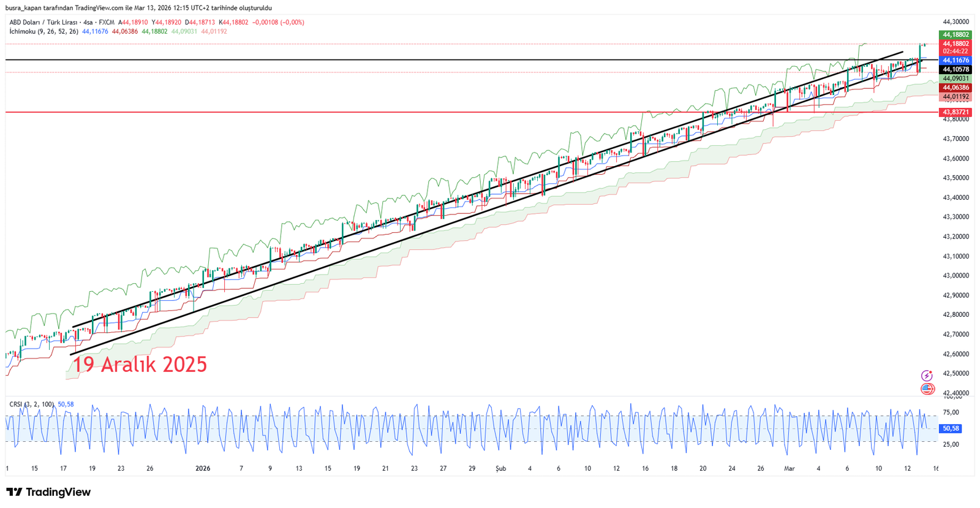Click the TradingView logo at bottom left
Viewport: 980px width, 508px height.
click(48, 492)
